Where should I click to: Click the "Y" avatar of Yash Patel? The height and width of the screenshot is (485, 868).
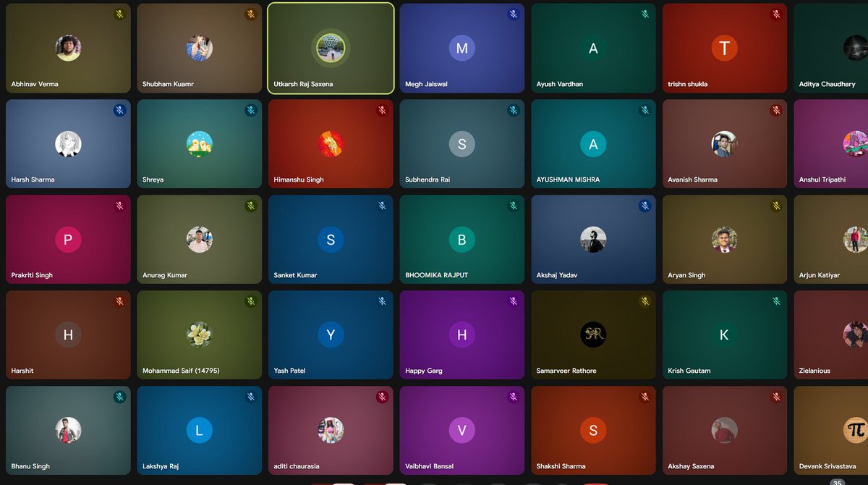tap(331, 334)
